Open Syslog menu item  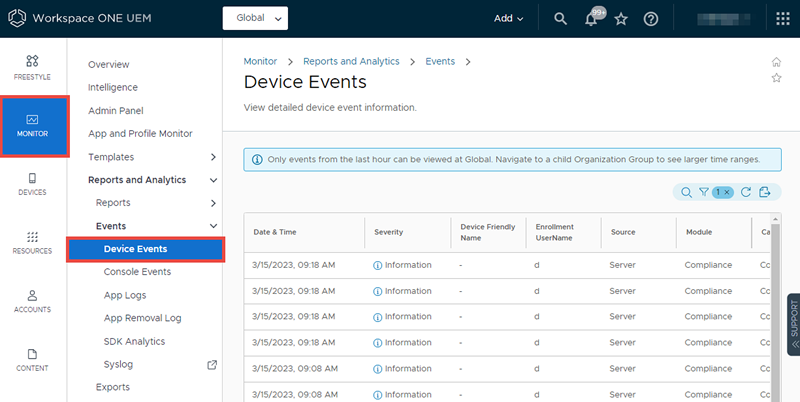click(118, 364)
